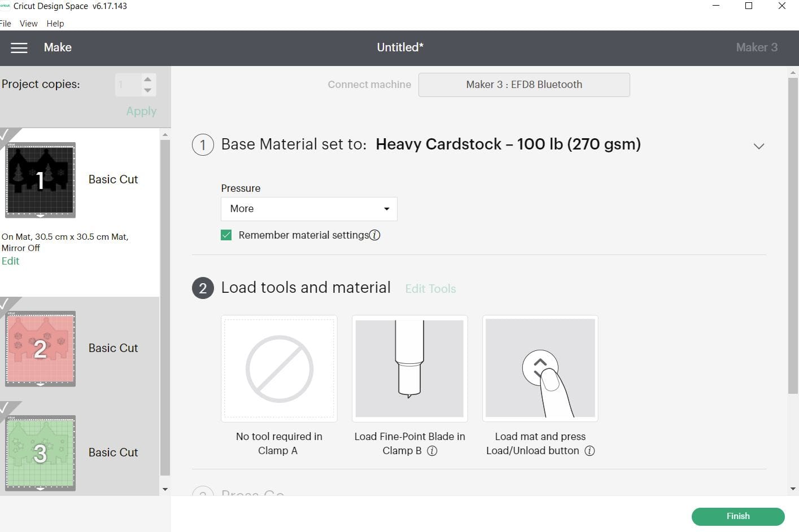Click Heavy Cardstock – 100 lb material name
Image resolution: width=799 pixels, height=532 pixels.
(x=508, y=144)
